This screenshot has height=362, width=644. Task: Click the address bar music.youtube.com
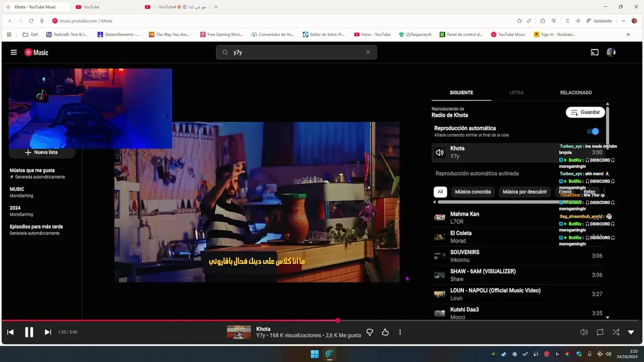pos(86,21)
